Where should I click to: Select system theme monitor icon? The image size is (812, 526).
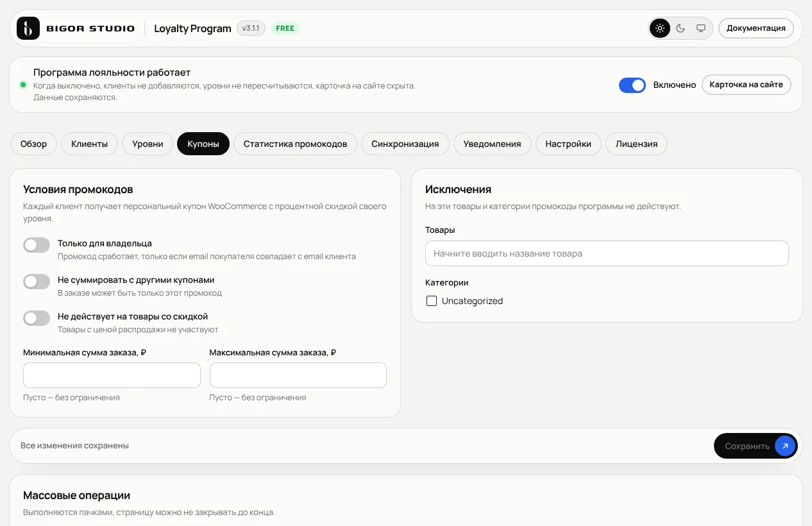(701, 28)
